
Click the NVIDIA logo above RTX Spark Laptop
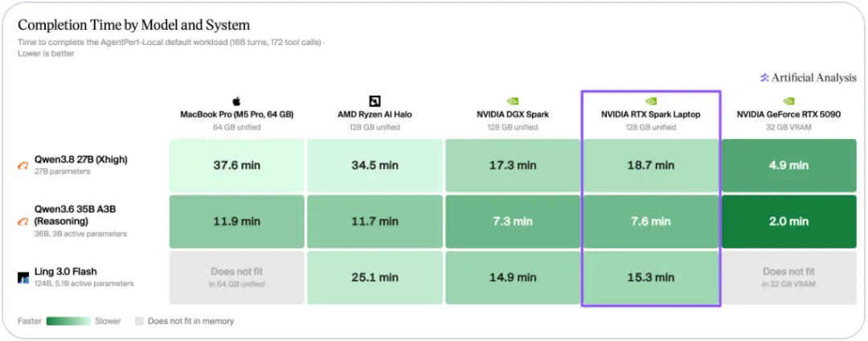[x=651, y=101]
